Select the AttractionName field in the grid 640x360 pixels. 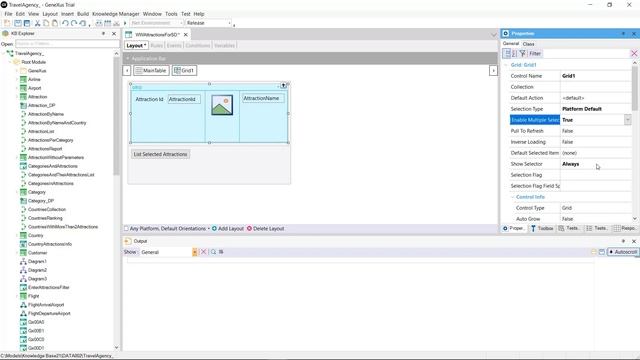262,98
